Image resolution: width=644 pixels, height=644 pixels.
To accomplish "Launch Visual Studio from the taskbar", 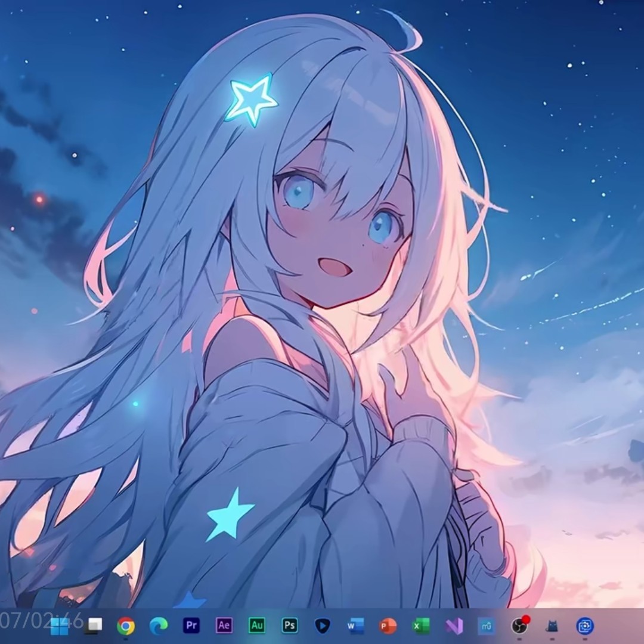I will pos(454,626).
